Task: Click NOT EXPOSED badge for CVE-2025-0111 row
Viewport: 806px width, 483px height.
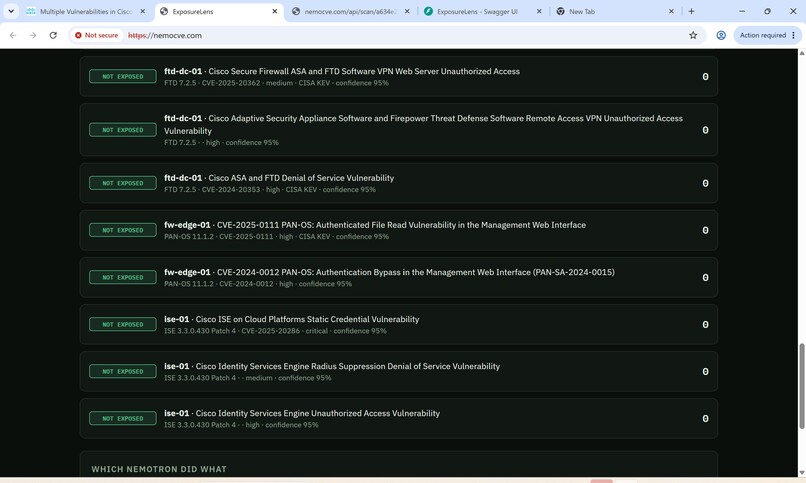Action: tap(122, 230)
